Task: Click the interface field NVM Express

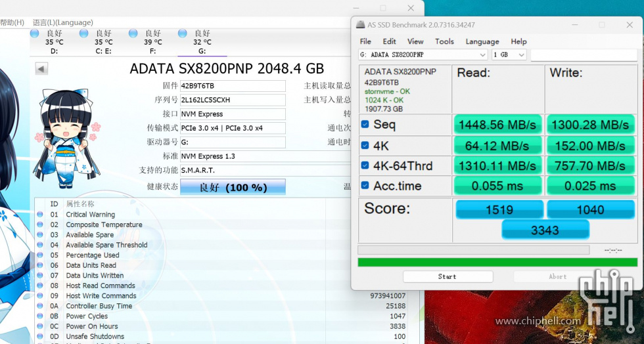Action: tap(233, 114)
